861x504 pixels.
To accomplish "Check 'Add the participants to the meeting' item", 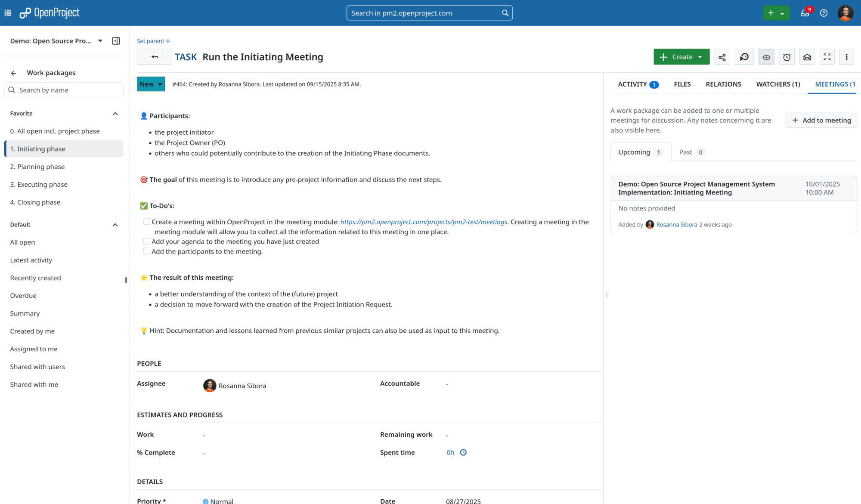I will tap(147, 250).
